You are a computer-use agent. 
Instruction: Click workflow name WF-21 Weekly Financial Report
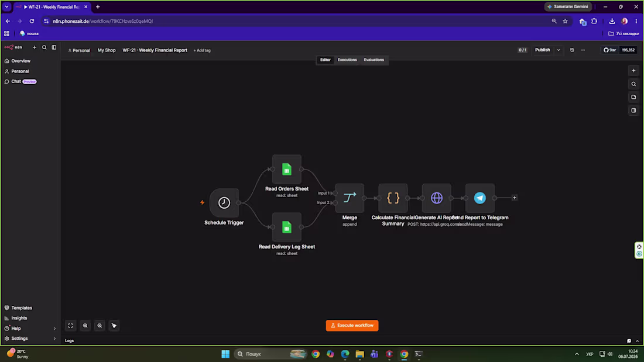pyautogui.click(x=155, y=50)
